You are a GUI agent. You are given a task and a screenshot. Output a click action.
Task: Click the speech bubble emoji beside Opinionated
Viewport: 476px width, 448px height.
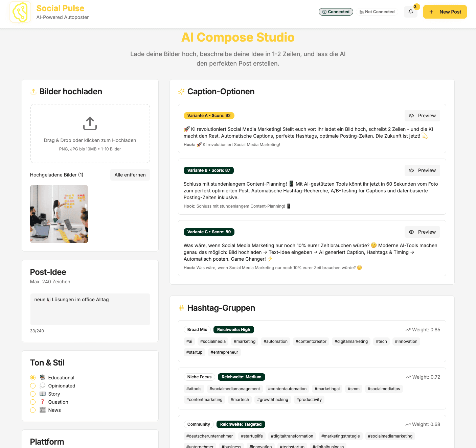coord(43,385)
